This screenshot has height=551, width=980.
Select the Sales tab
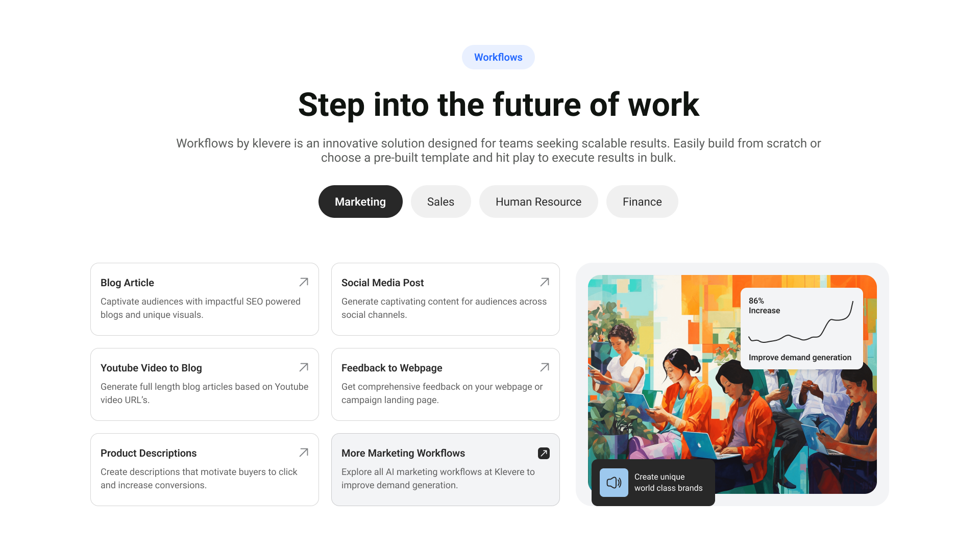coord(441,202)
